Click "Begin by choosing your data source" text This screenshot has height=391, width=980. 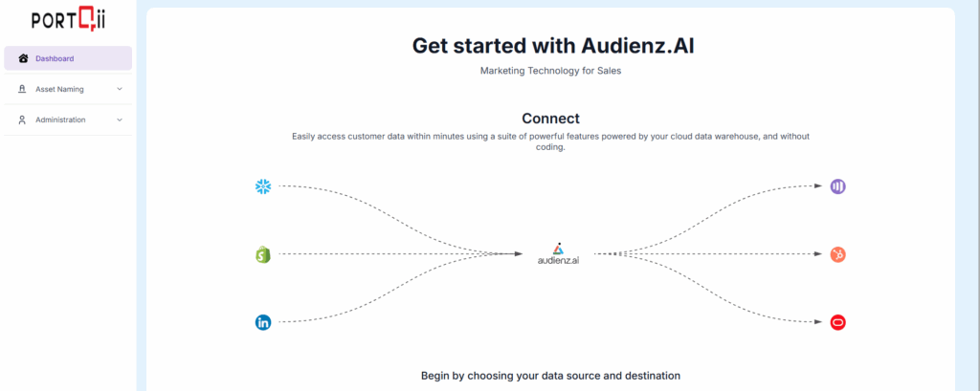(x=550, y=376)
